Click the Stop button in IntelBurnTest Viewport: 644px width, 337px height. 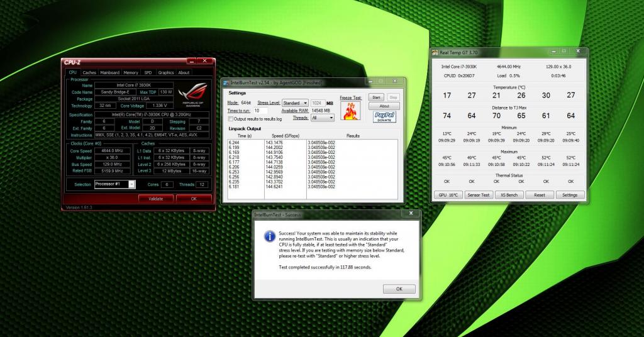(x=394, y=97)
